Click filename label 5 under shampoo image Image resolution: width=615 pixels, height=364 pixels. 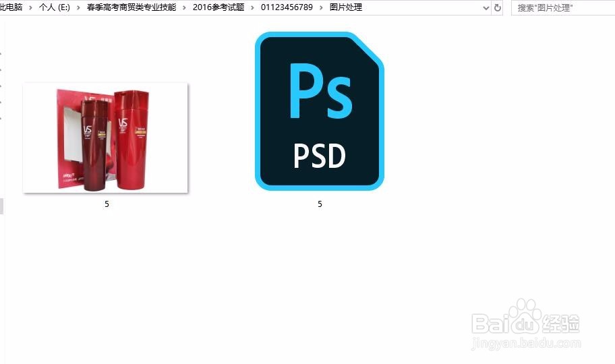107,204
